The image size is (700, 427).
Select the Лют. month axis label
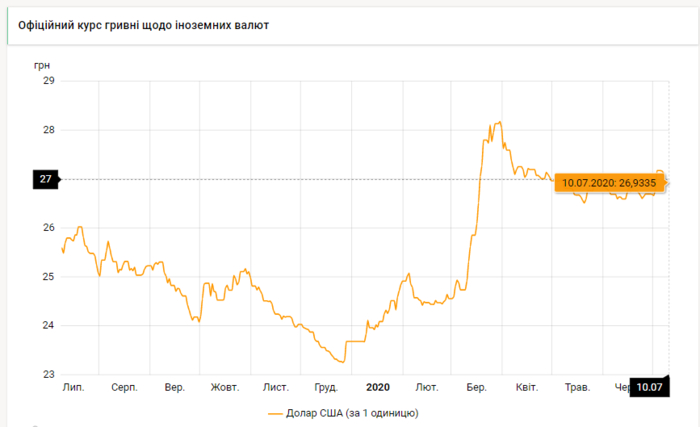point(427,387)
